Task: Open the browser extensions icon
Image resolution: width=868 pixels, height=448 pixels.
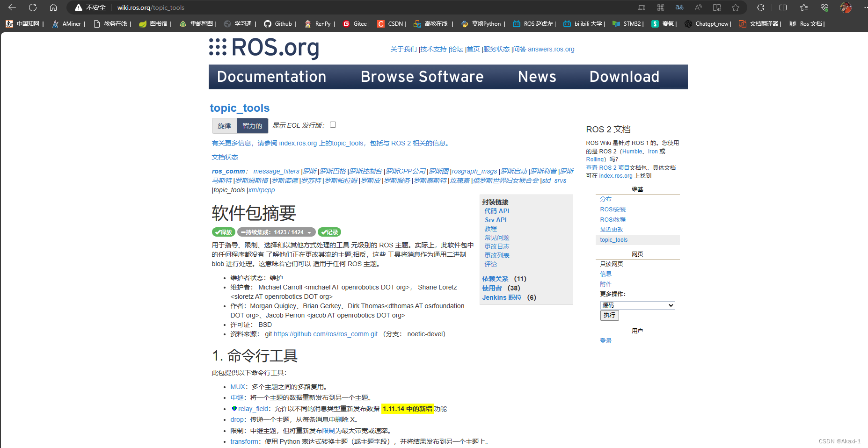Action: click(760, 7)
